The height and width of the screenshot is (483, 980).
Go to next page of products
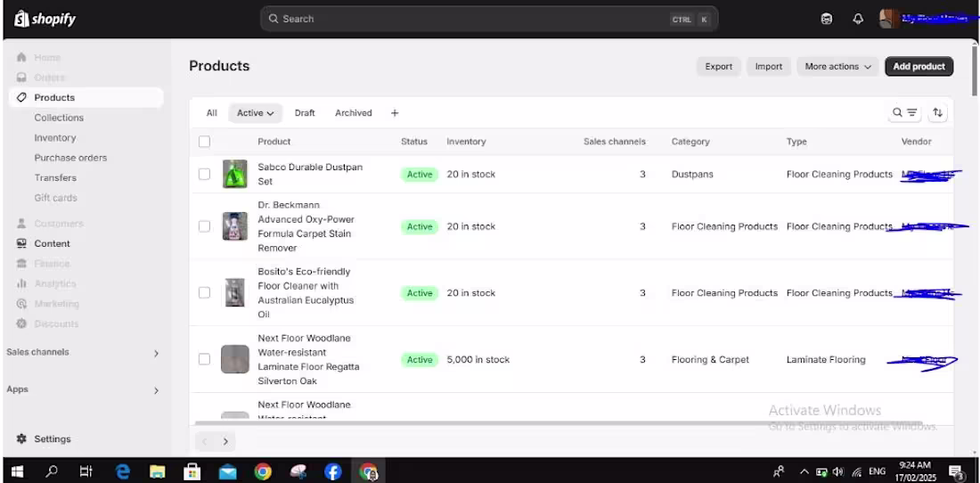[x=225, y=441]
